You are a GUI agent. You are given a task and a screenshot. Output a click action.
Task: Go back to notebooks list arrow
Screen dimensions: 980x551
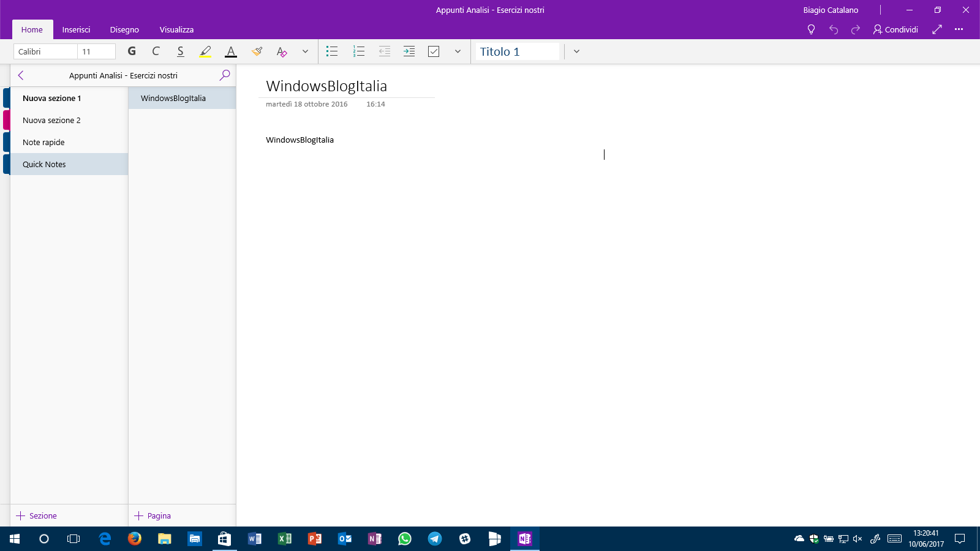tap(21, 75)
